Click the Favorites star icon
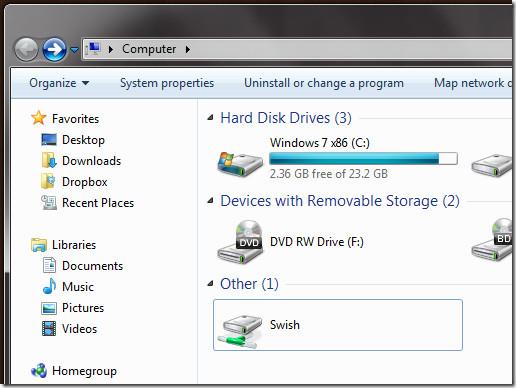The height and width of the screenshot is (388, 516). (39, 118)
